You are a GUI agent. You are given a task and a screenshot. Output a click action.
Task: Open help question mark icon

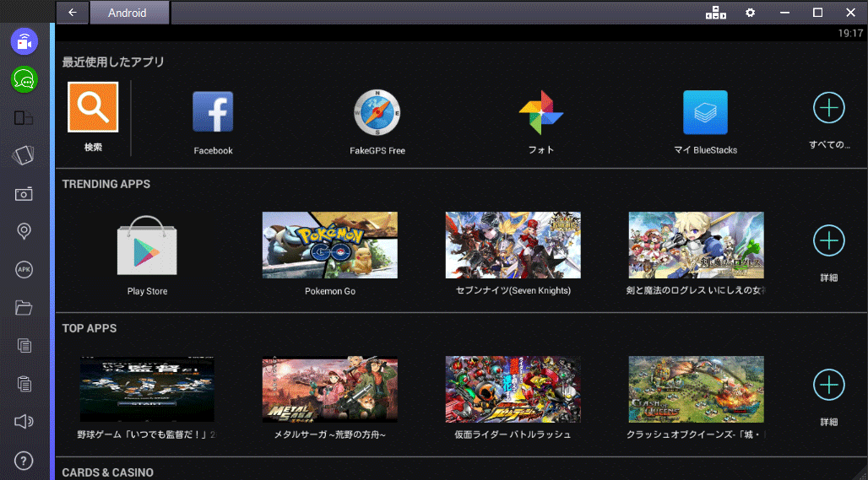click(x=24, y=460)
